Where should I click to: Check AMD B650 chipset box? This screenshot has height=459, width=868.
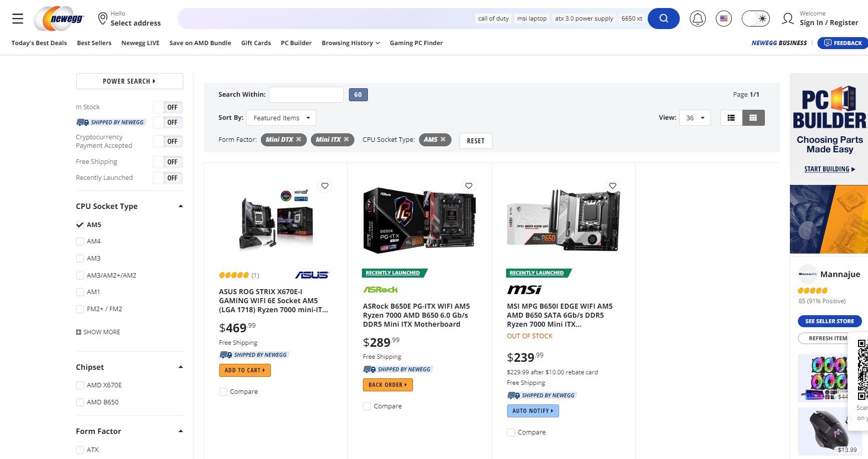80,402
